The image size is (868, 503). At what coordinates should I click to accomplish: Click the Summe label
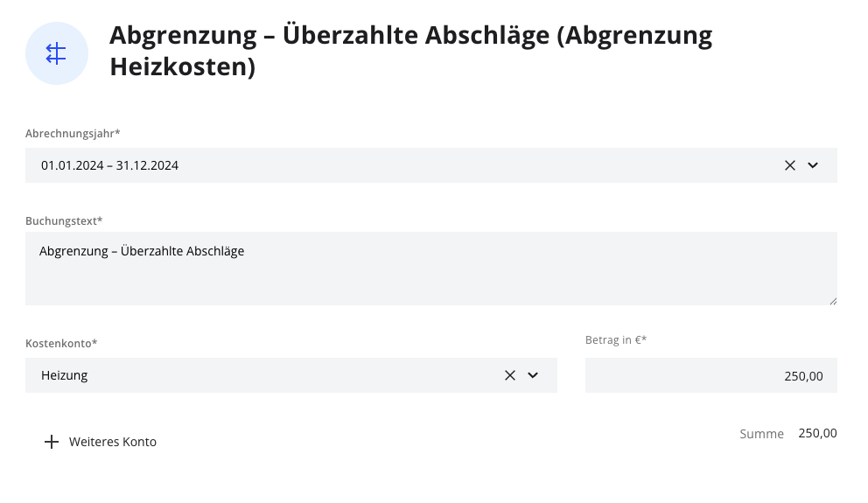761,434
